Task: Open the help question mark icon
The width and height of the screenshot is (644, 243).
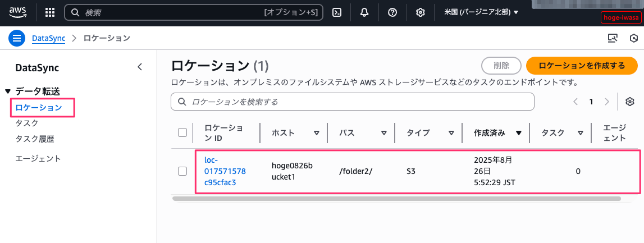Action: 392,13
